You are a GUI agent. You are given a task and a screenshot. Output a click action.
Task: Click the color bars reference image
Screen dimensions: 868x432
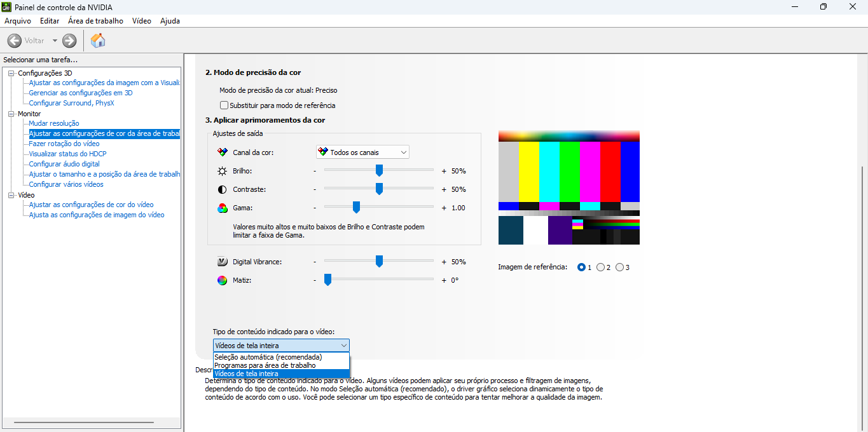tap(569, 187)
